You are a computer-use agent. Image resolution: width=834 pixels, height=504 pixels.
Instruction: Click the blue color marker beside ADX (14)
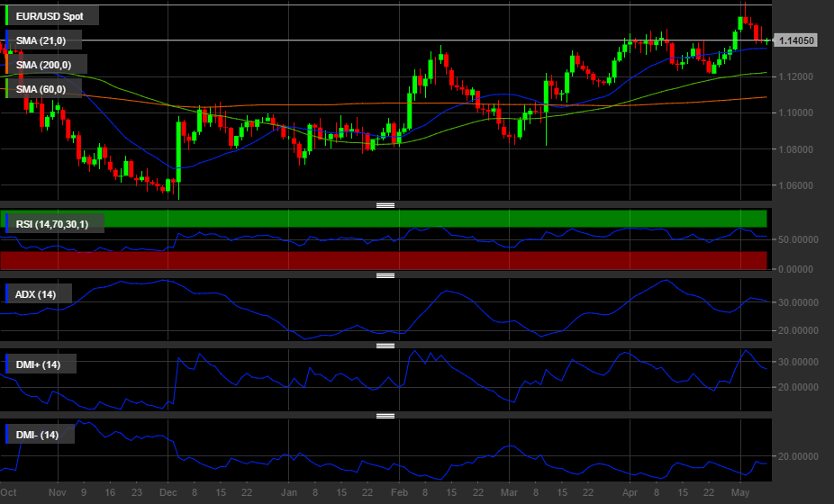(8, 294)
